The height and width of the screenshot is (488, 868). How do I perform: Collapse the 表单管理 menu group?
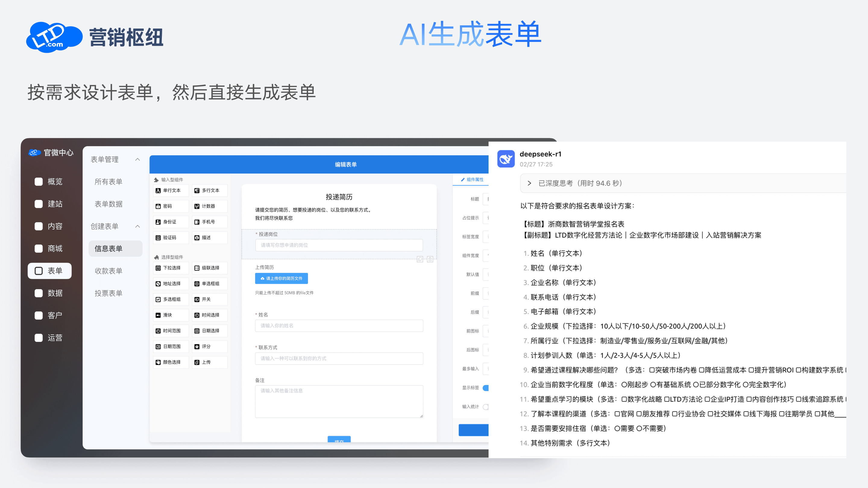click(x=137, y=160)
